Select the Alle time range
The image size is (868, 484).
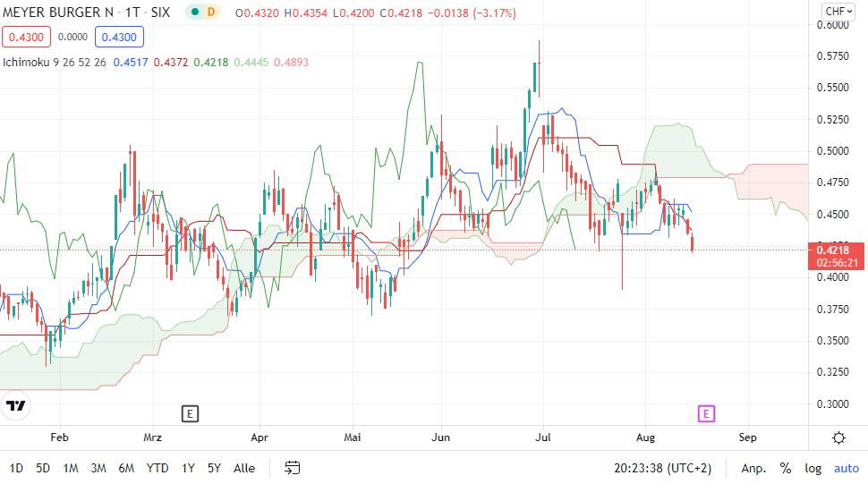pos(244,468)
